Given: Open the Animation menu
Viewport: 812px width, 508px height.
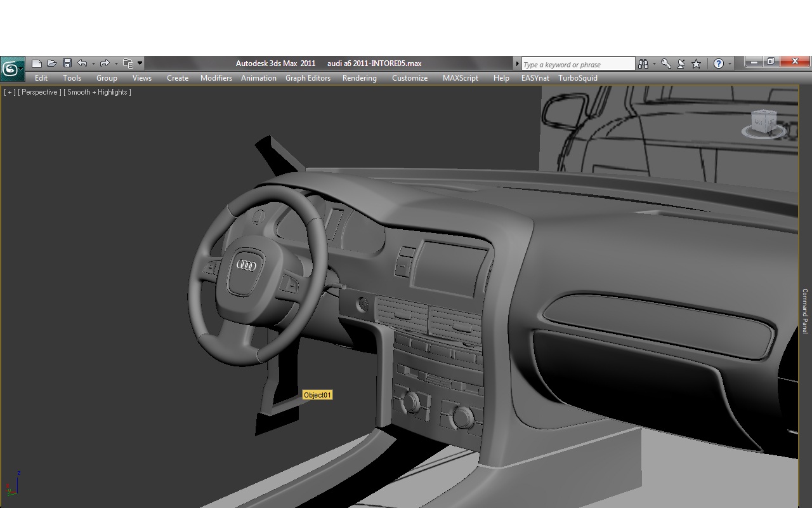Looking at the screenshot, I should pos(258,78).
